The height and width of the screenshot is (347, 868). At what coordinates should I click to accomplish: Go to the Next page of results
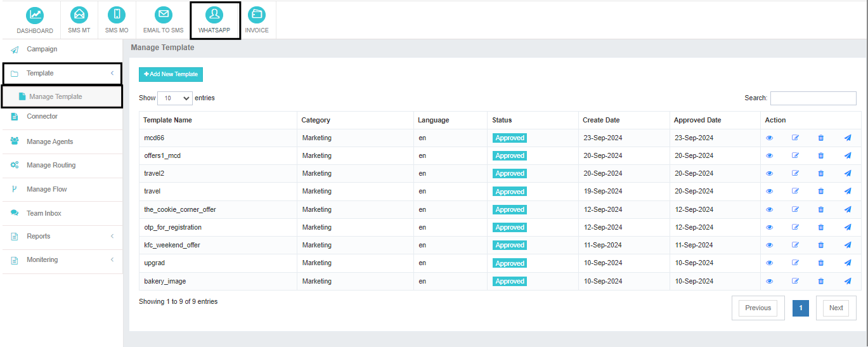click(x=836, y=308)
